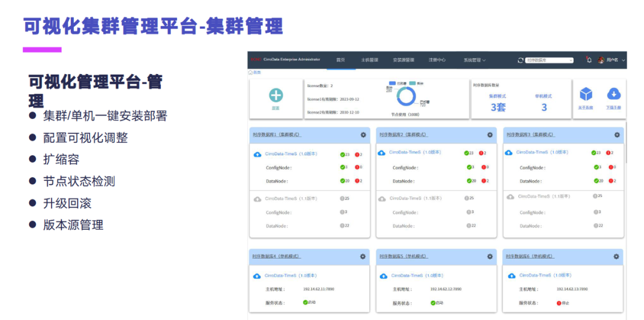Expand the 系统管理 dropdown menu
Image resolution: width=644 pixels, height=320 pixels.
pyautogui.click(x=475, y=60)
